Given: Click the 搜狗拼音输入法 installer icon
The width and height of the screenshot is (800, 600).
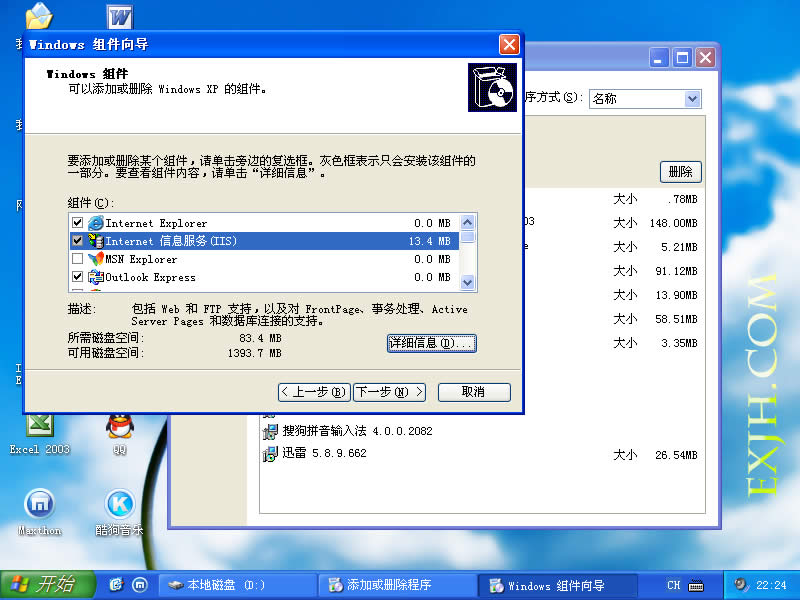Looking at the screenshot, I should [270, 432].
